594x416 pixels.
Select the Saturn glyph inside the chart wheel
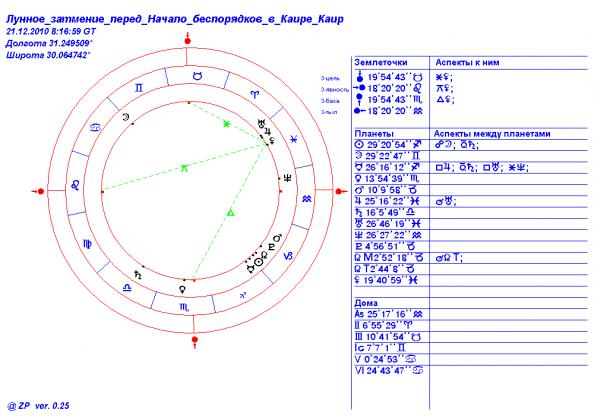(138, 274)
